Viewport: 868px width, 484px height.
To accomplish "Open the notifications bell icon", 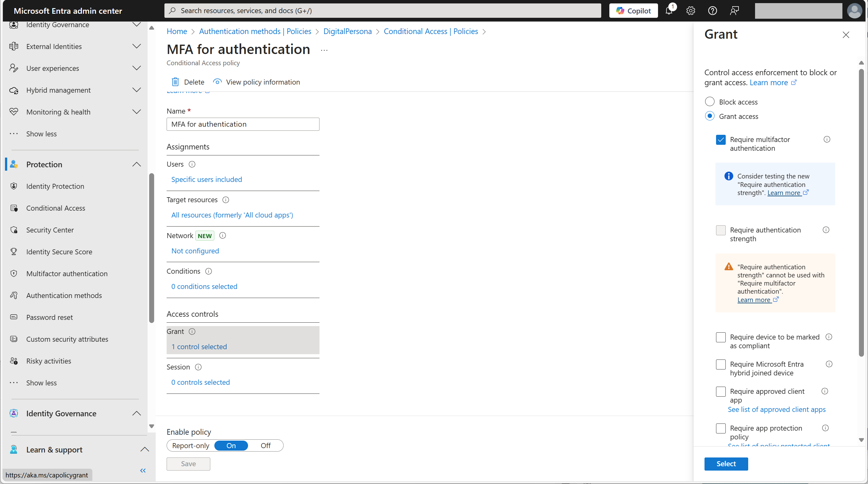I will [x=669, y=11].
